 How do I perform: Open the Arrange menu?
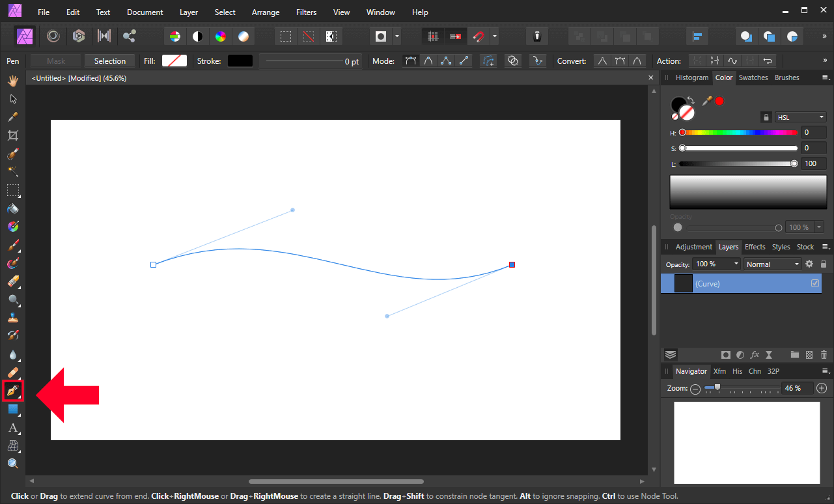(266, 12)
